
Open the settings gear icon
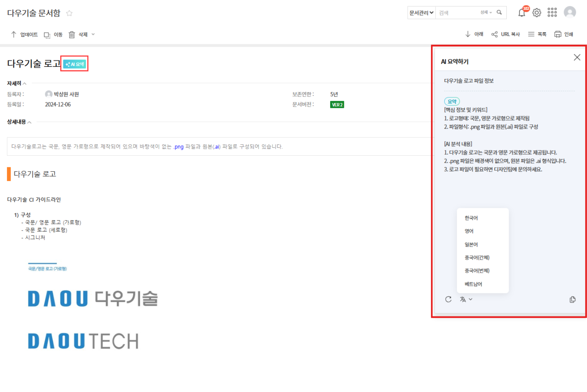tap(537, 13)
